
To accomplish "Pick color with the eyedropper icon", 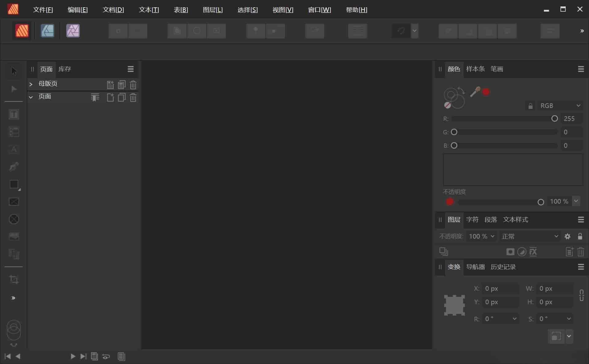I will tap(475, 92).
